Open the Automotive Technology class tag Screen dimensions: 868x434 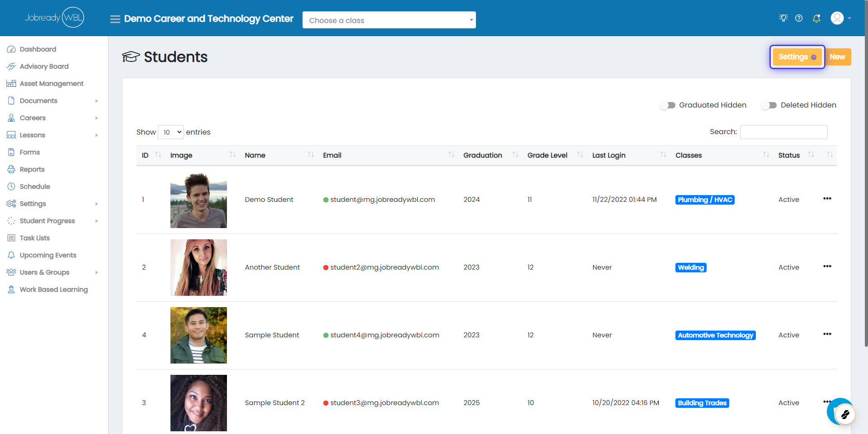(x=716, y=335)
